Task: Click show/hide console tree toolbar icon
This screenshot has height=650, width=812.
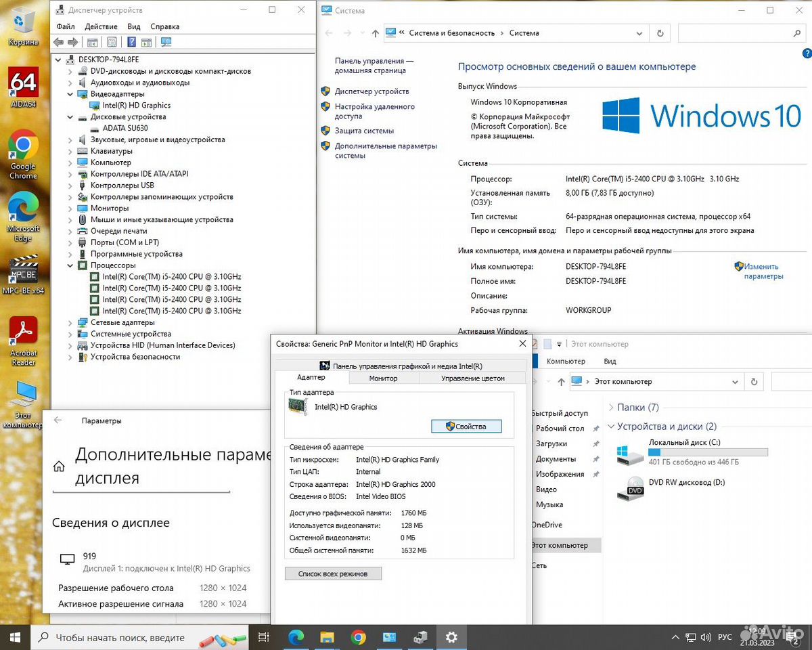Action: [93, 42]
